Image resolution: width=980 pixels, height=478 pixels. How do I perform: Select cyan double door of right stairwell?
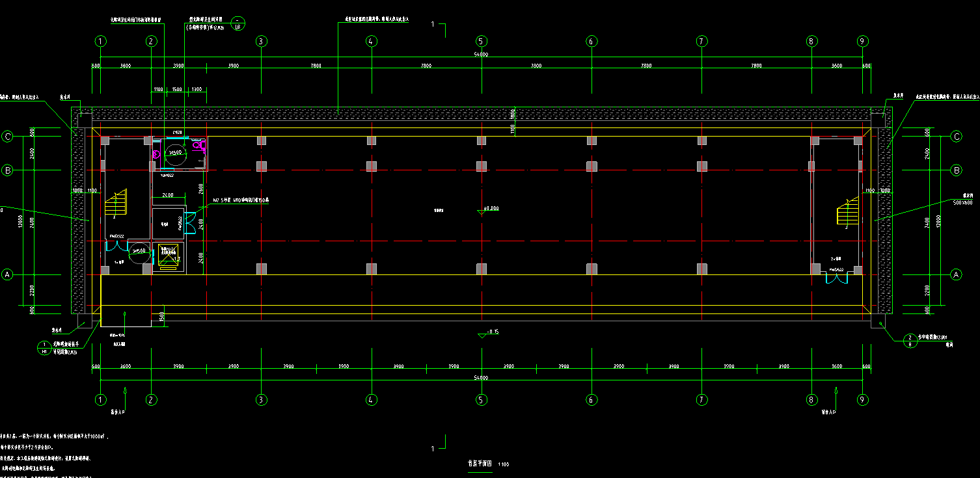pyautogui.click(x=837, y=279)
